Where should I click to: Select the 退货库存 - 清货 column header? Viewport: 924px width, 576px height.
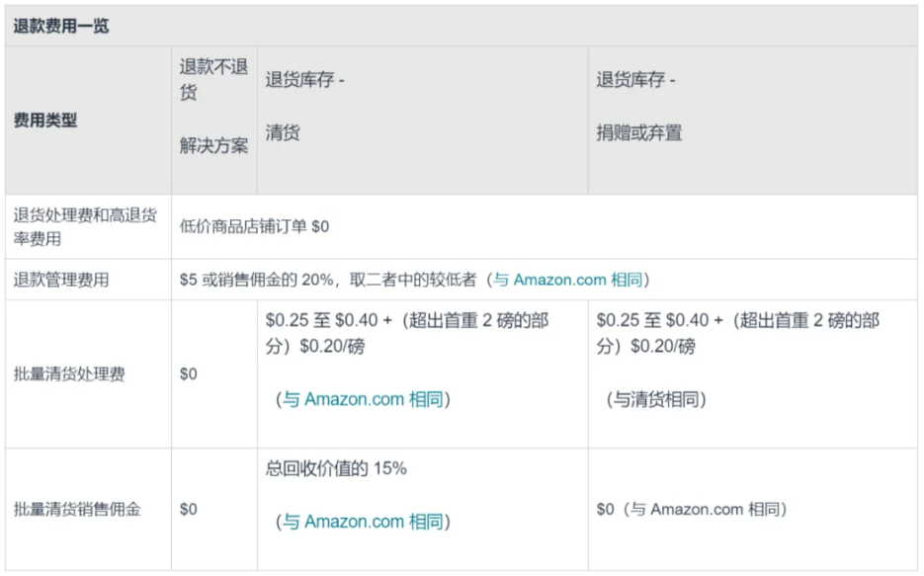click(304, 106)
